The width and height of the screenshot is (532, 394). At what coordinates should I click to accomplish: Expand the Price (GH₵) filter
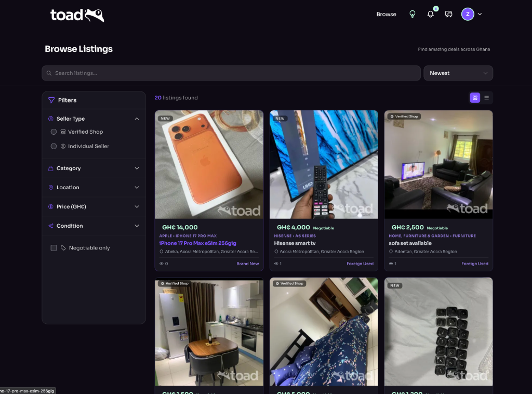tap(94, 207)
